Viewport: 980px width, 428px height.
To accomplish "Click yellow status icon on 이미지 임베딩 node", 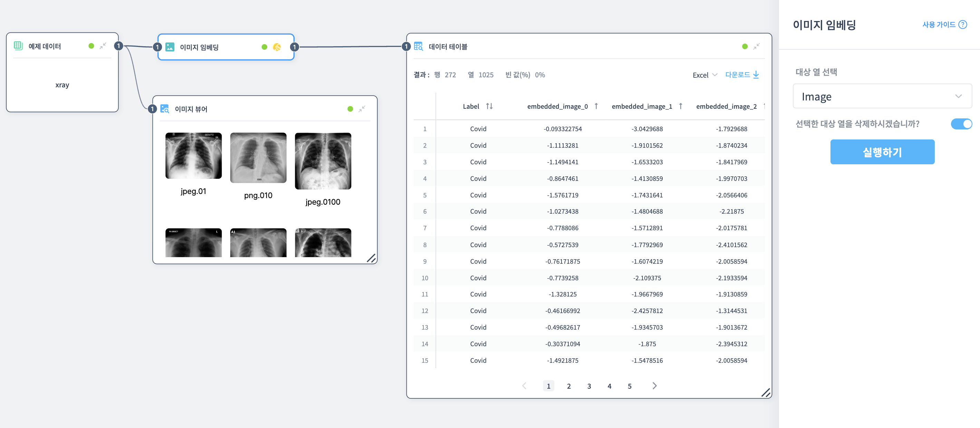I will [x=277, y=47].
